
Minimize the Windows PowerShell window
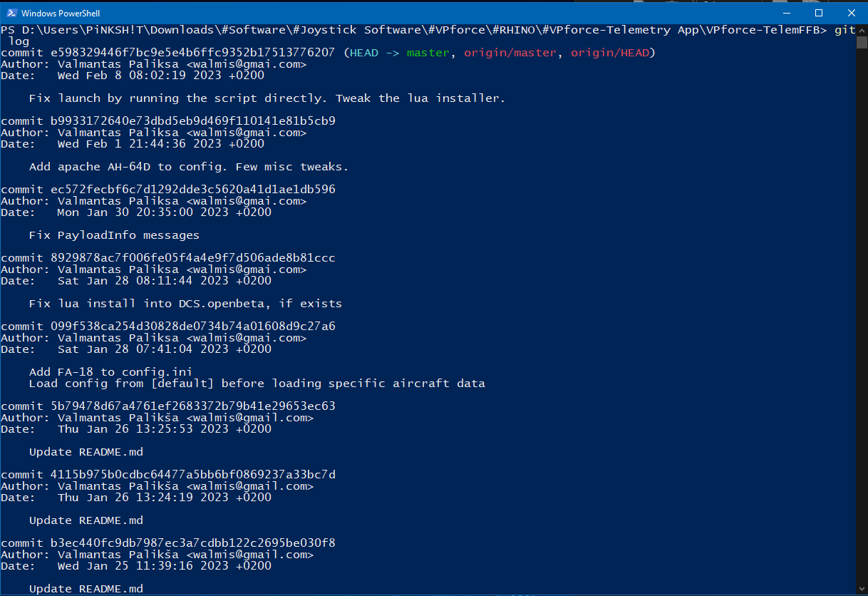pos(786,13)
